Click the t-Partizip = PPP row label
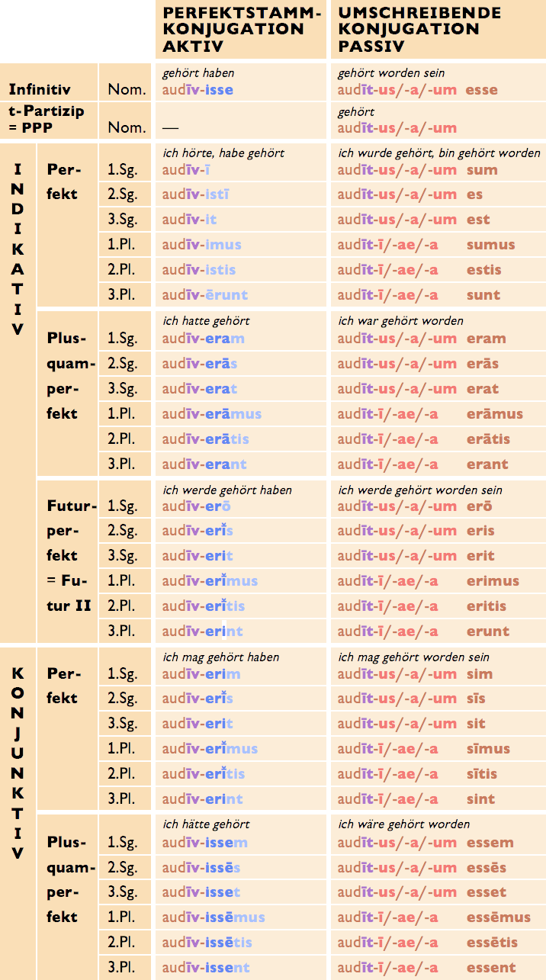546x980 pixels. 46,119
